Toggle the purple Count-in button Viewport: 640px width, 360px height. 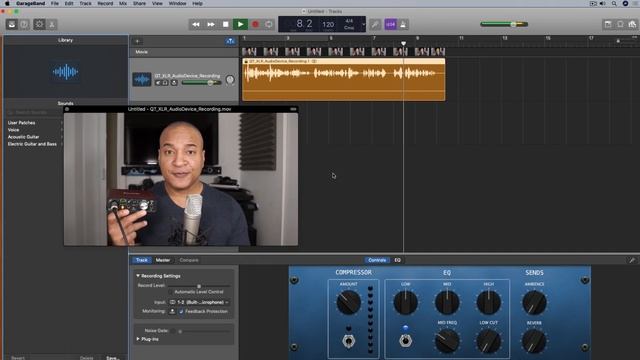[x=391, y=24]
